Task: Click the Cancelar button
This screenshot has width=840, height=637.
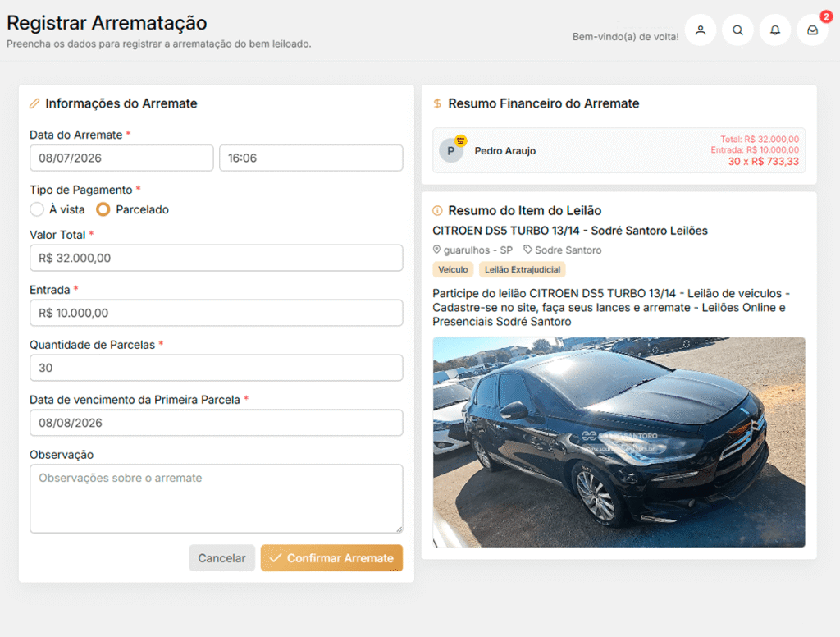Action: (221, 558)
